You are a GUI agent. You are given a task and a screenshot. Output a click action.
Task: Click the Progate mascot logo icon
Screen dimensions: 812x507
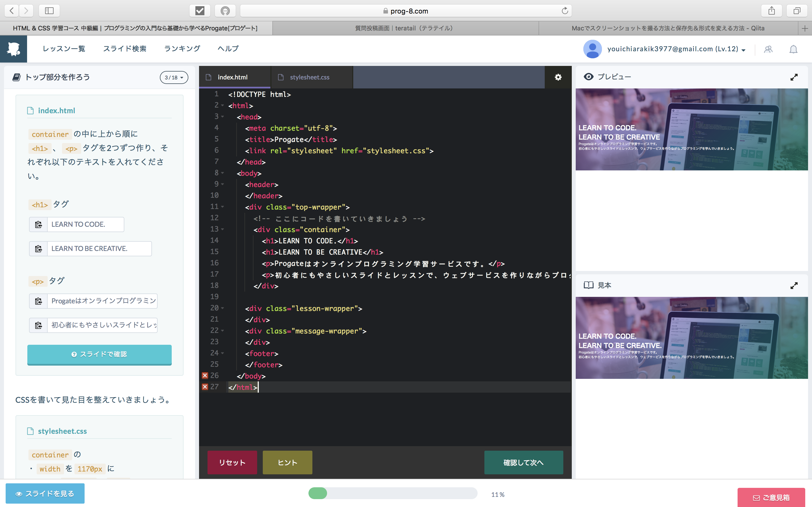14,49
